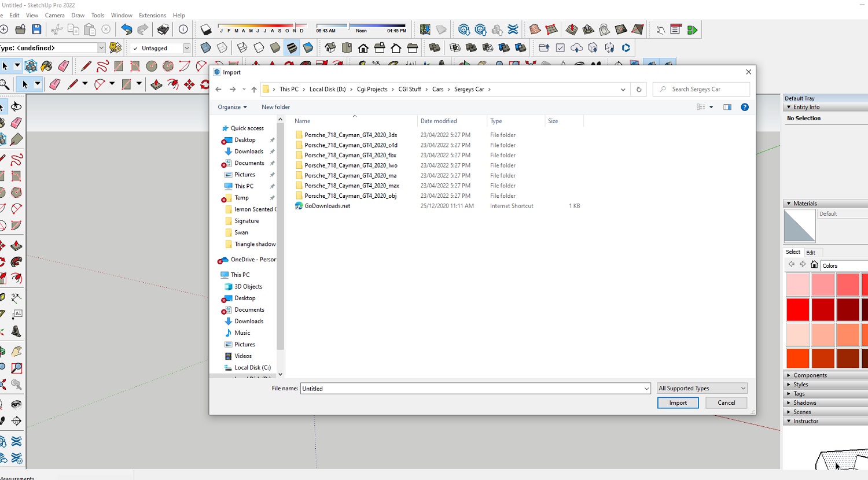The height and width of the screenshot is (480, 868).
Task: Open the Untagged tag dropdown
Action: pyautogui.click(x=187, y=48)
